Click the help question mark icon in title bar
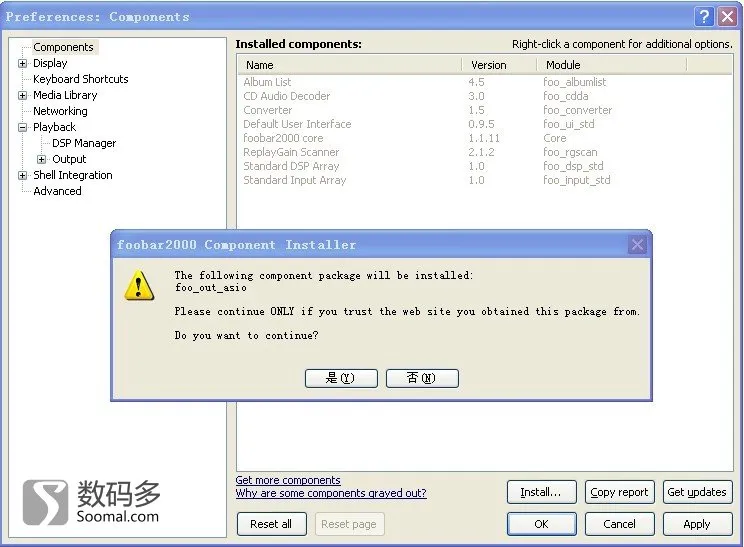Viewport: 744px width, 547px height. pyautogui.click(x=705, y=17)
